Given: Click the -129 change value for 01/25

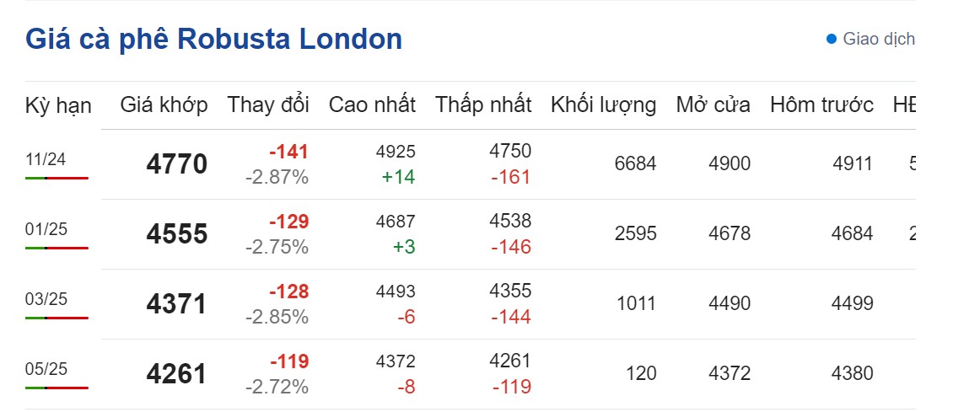Looking at the screenshot, I should coord(288,222).
